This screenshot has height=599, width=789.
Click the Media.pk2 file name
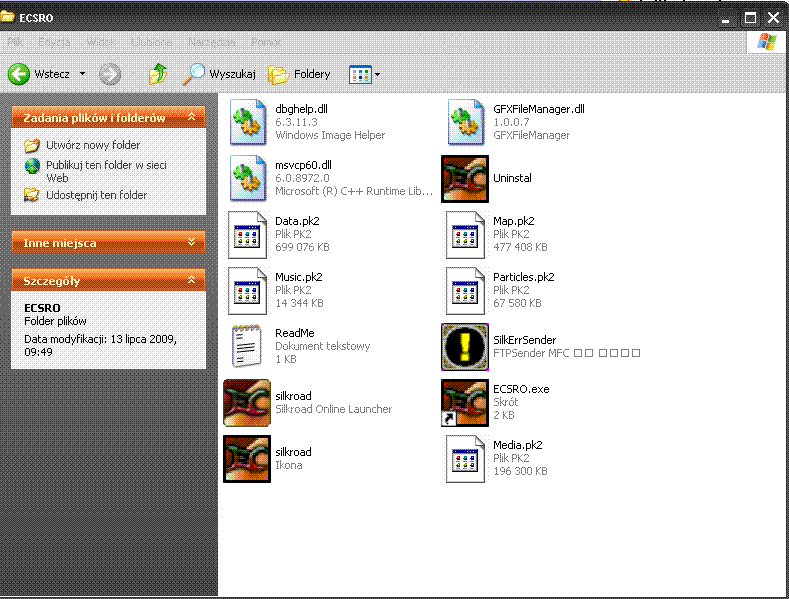point(517,445)
